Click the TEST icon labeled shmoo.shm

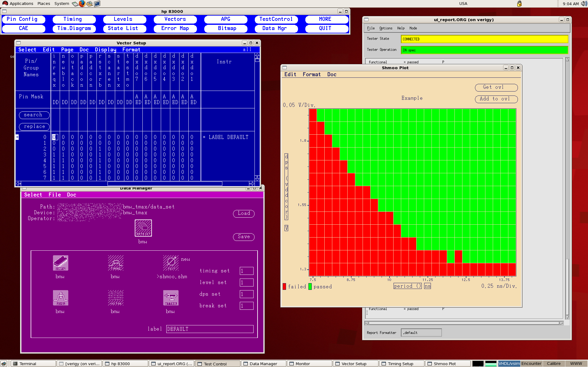tap(171, 263)
